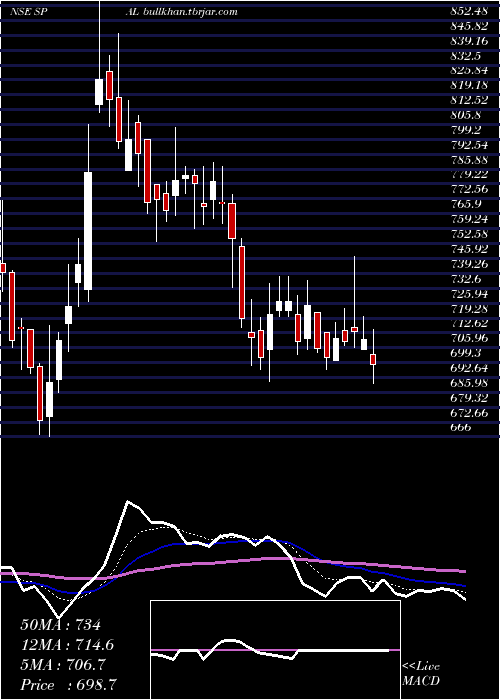Click the 732.6 price axis label
The width and height of the screenshot is (500, 700).
(x=465, y=279)
